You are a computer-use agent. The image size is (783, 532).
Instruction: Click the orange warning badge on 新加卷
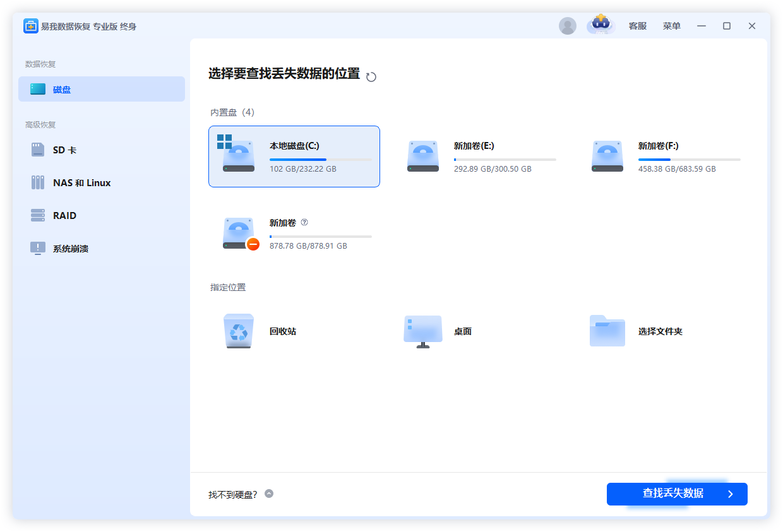[253, 245]
